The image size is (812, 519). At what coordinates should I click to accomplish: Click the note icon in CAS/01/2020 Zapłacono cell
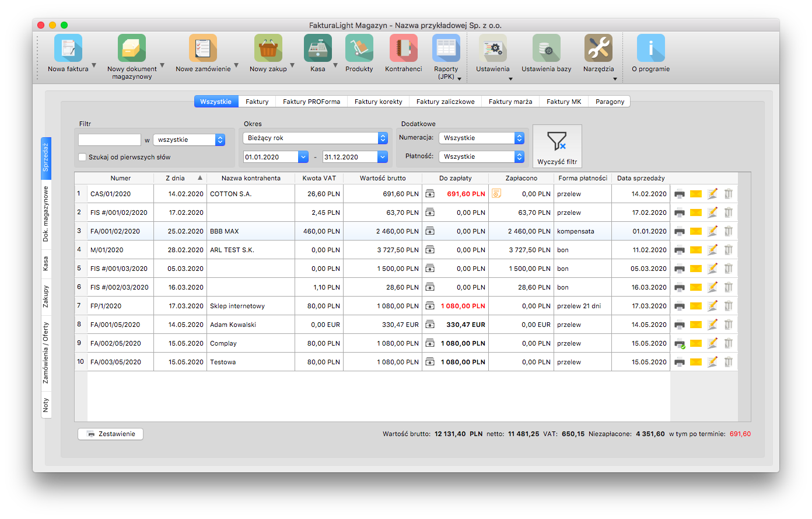[x=496, y=194]
